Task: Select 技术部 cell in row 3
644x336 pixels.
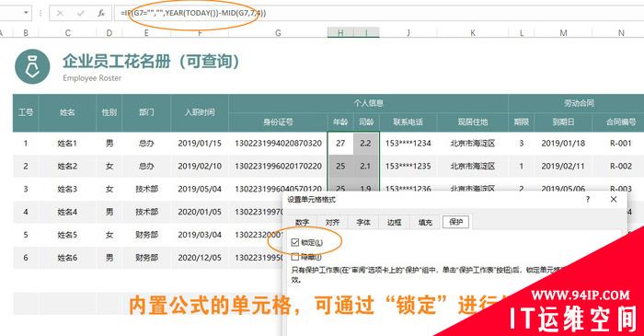Action: [x=146, y=189]
